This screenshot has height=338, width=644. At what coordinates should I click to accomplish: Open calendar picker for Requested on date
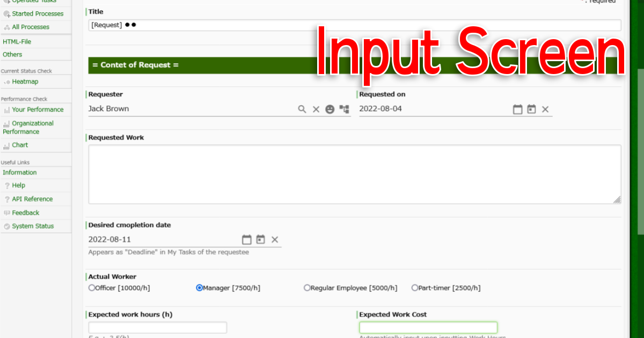[x=517, y=109]
